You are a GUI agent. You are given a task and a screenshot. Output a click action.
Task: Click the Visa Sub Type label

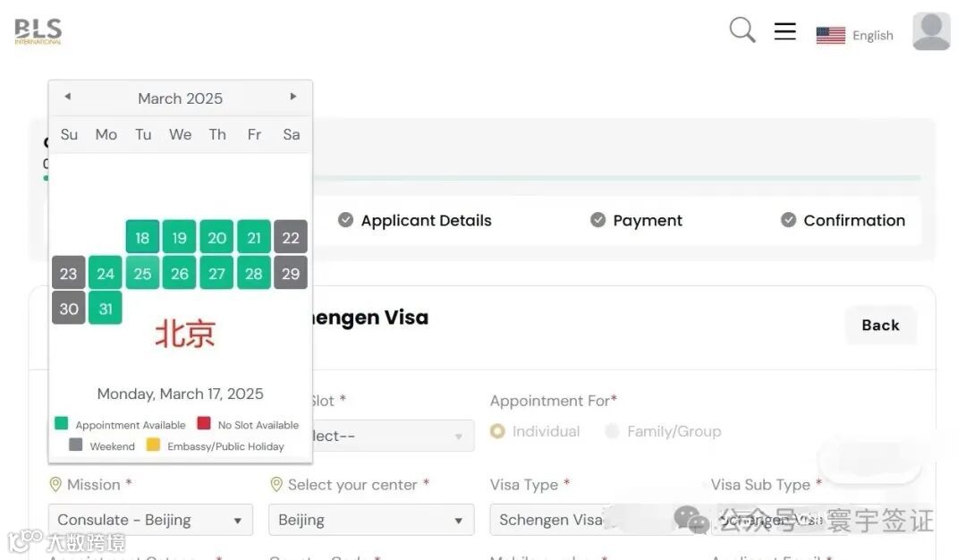click(x=760, y=485)
